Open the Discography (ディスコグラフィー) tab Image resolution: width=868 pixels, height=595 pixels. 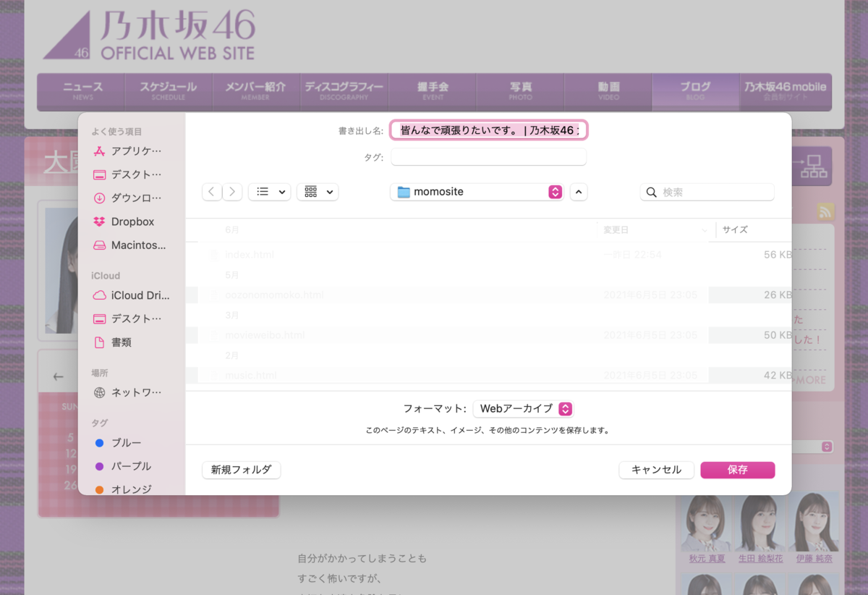(x=344, y=90)
